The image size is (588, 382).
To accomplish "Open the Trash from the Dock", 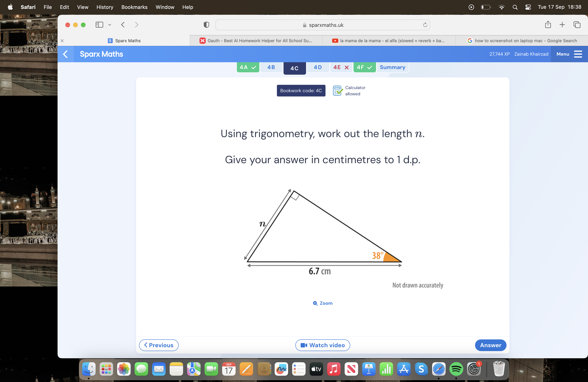I will pos(499,369).
